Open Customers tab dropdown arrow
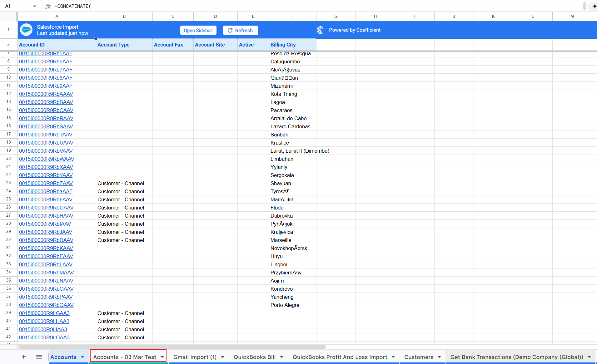Image resolution: width=597 pixels, height=364 pixels. (440, 357)
